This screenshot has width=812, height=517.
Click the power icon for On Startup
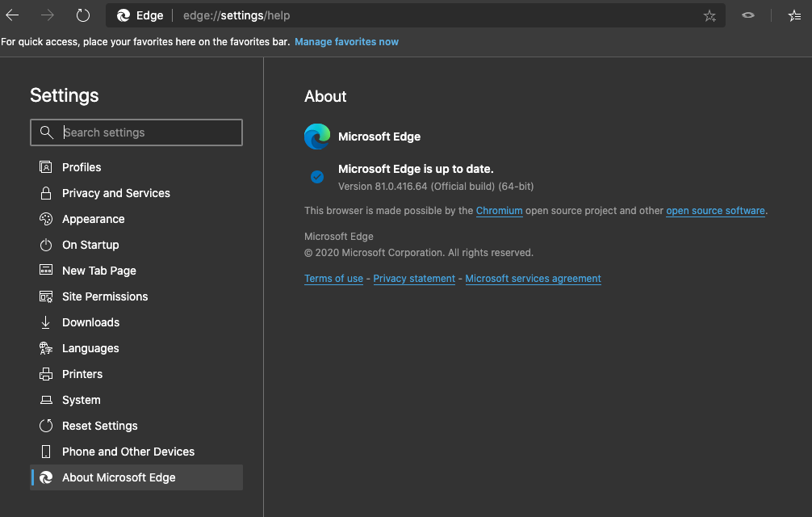[x=45, y=245]
